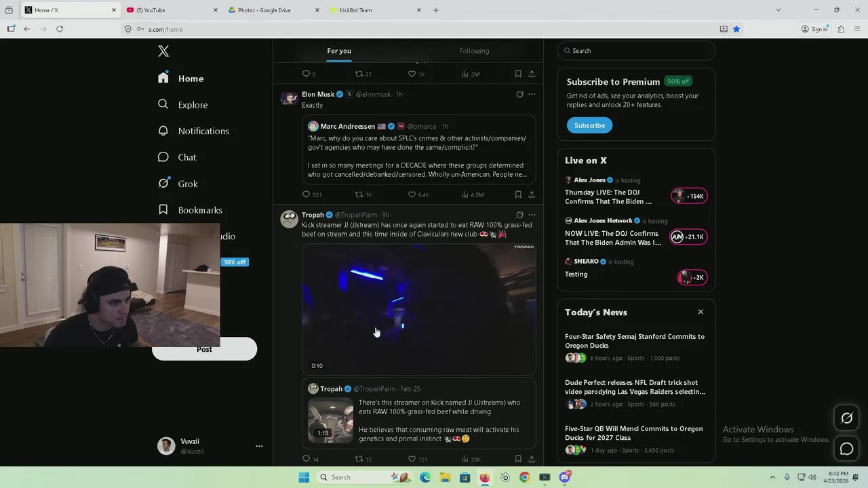Close the Today's News panel
Screen dimensions: 868x488
point(701,312)
